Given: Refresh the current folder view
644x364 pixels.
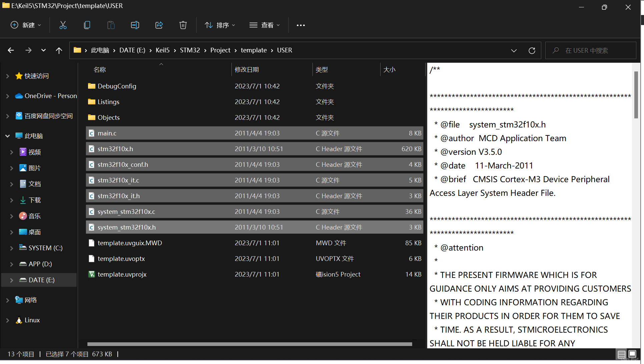Looking at the screenshot, I should click(532, 50).
